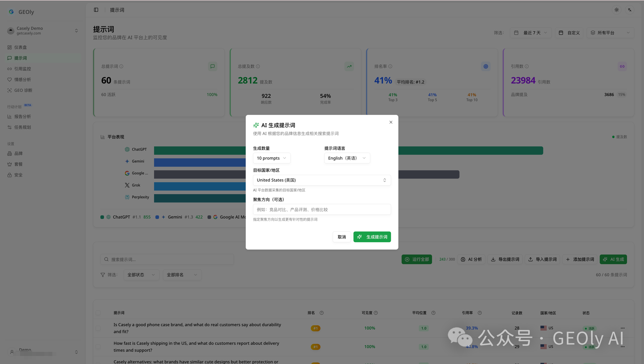
Task: Open 引用监控 in sidebar
Action: click(43, 69)
